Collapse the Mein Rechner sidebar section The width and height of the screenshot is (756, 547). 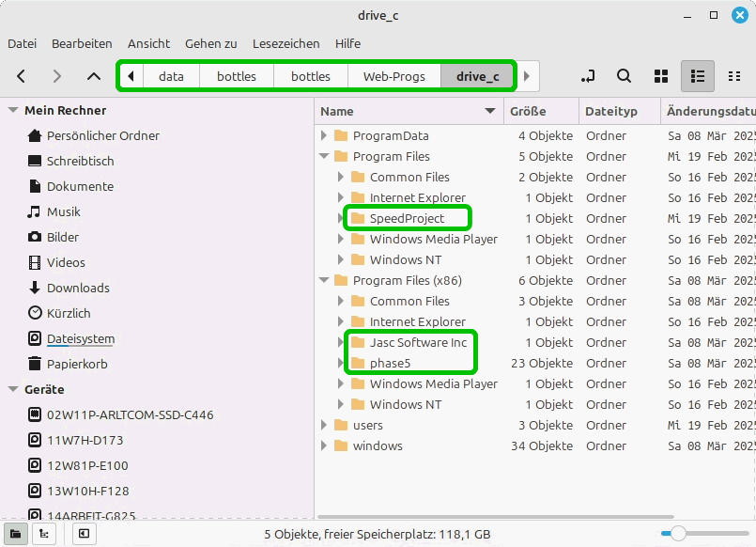point(13,111)
